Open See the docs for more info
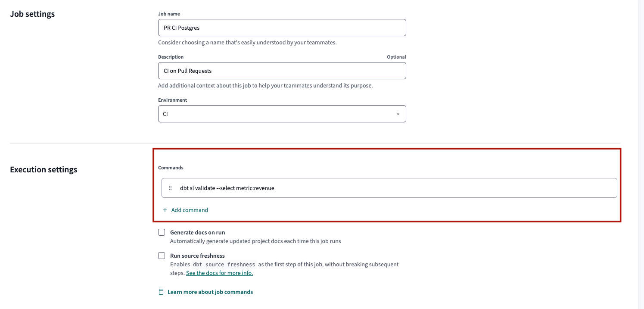 [219, 273]
